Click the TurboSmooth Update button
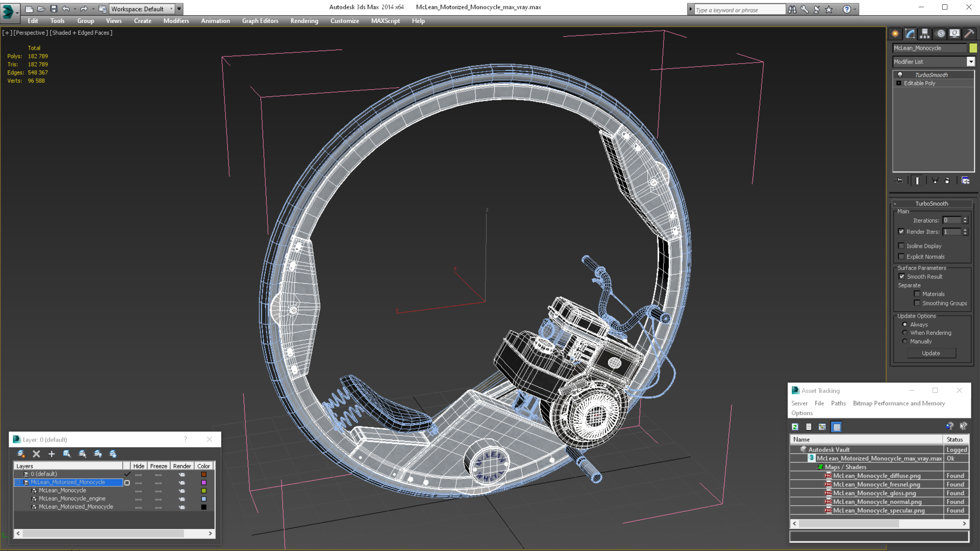Image resolution: width=980 pixels, height=551 pixels. coord(931,353)
